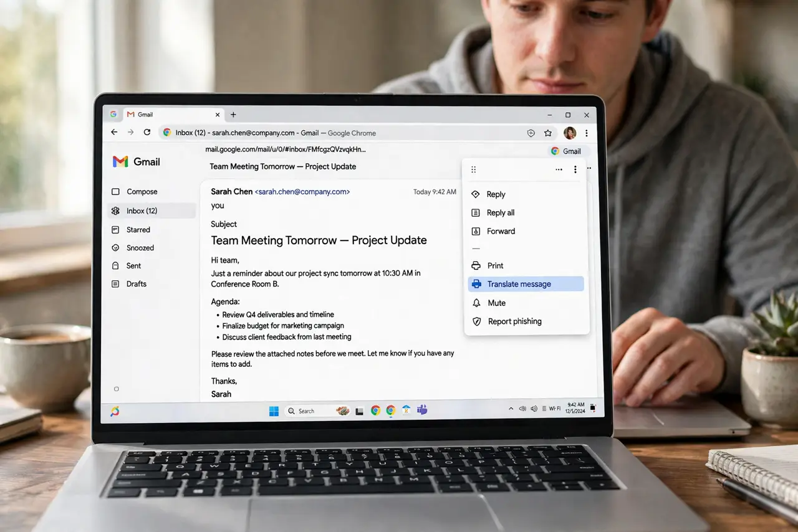798x532 pixels.
Task: Click the shield-plus icon in the address bar
Action: pyautogui.click(x=531, y=133)
